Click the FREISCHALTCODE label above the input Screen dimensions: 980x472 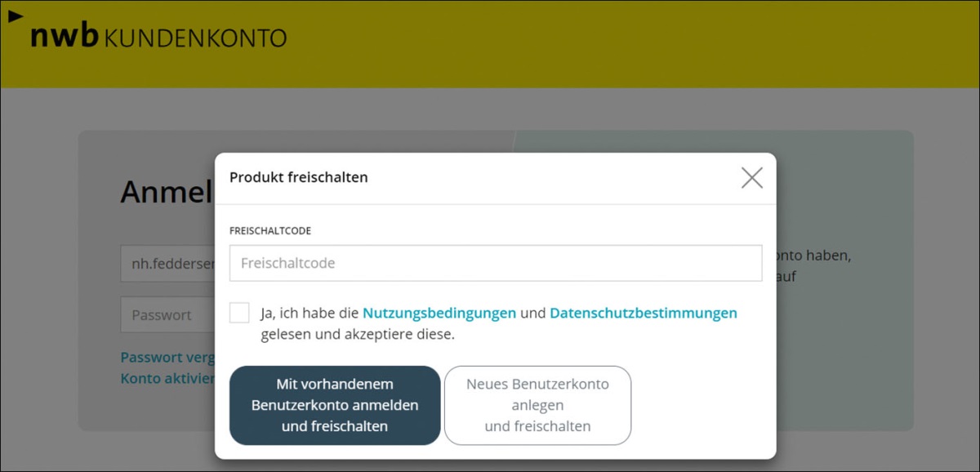tap(270, 231)
